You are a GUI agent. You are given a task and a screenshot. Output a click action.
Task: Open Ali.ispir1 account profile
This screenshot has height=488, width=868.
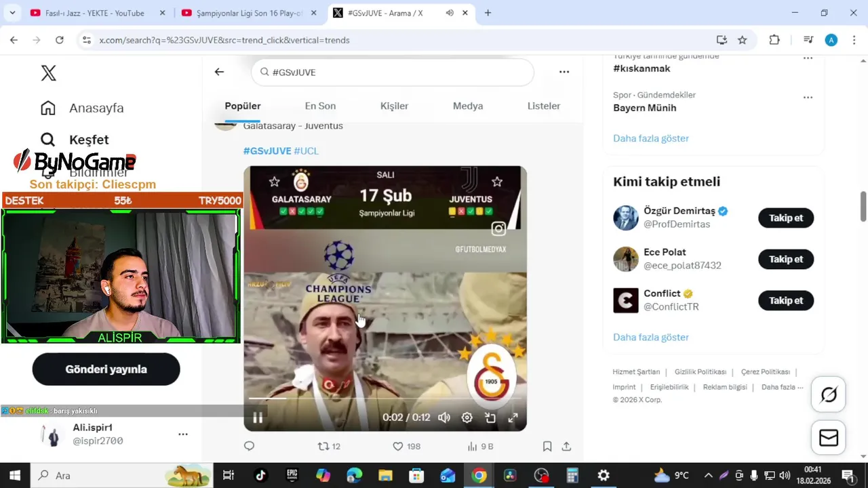tap(98, 434)
